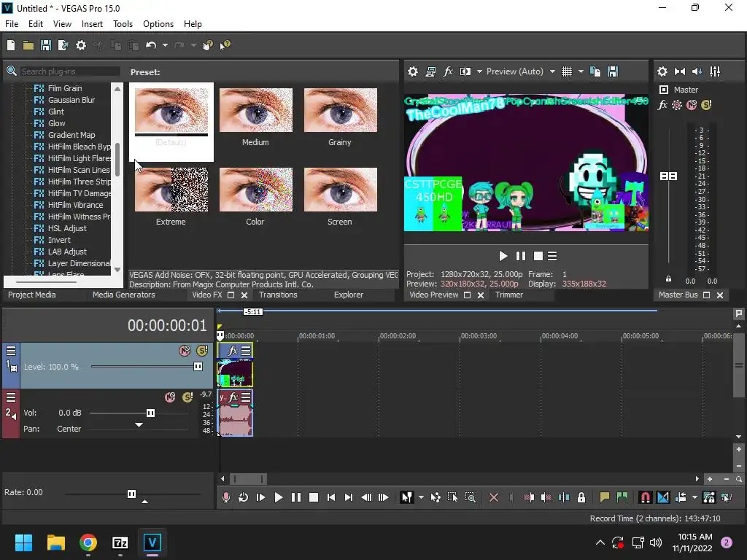Switch to the Project Media tab

(32, 295)
